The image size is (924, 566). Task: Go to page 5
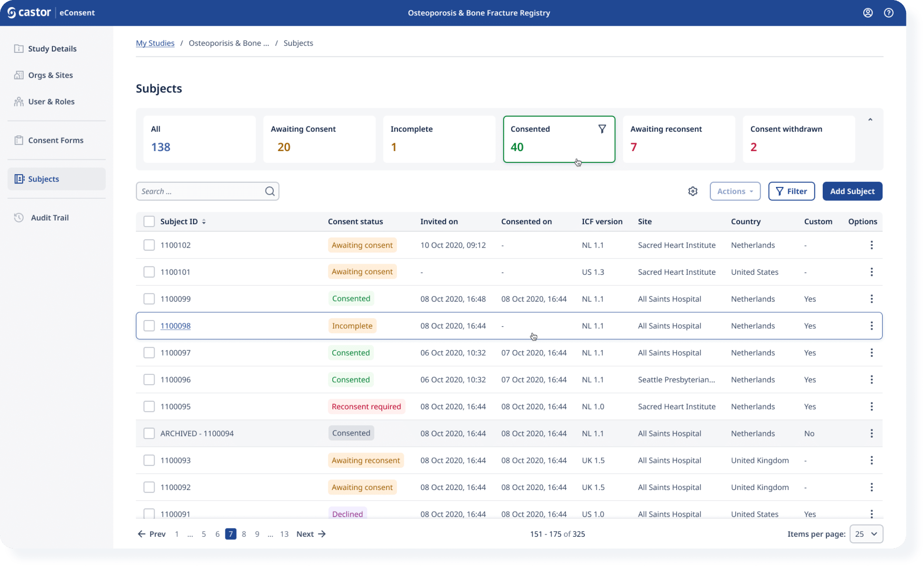pyautogui.click(x=203, y=534)
